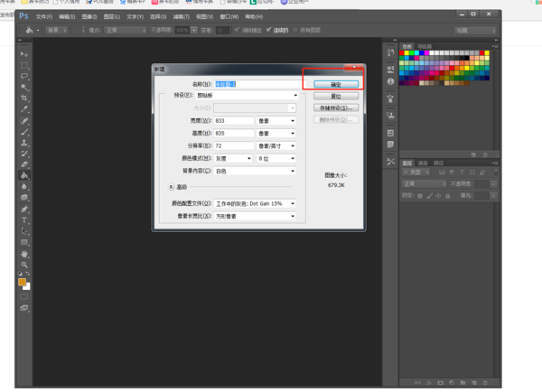Select the Zoom tool
Viewport: 542px width, 392px height.
24,265
